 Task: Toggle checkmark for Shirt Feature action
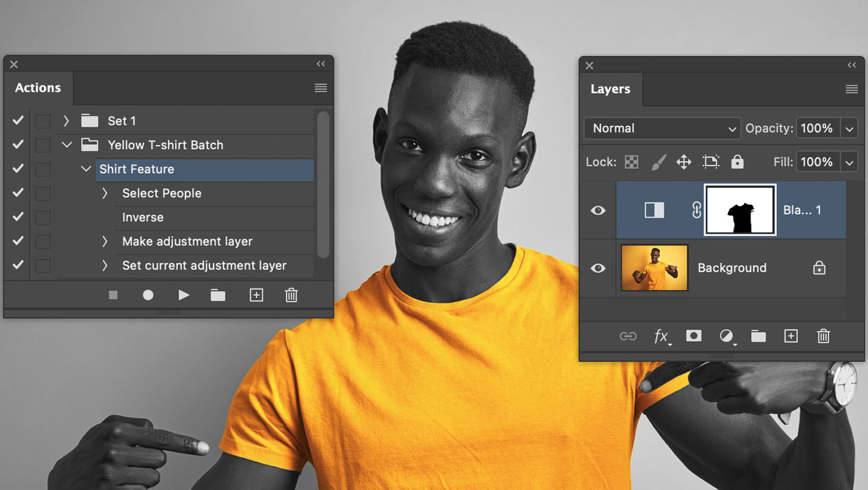(x=18, y=169)
